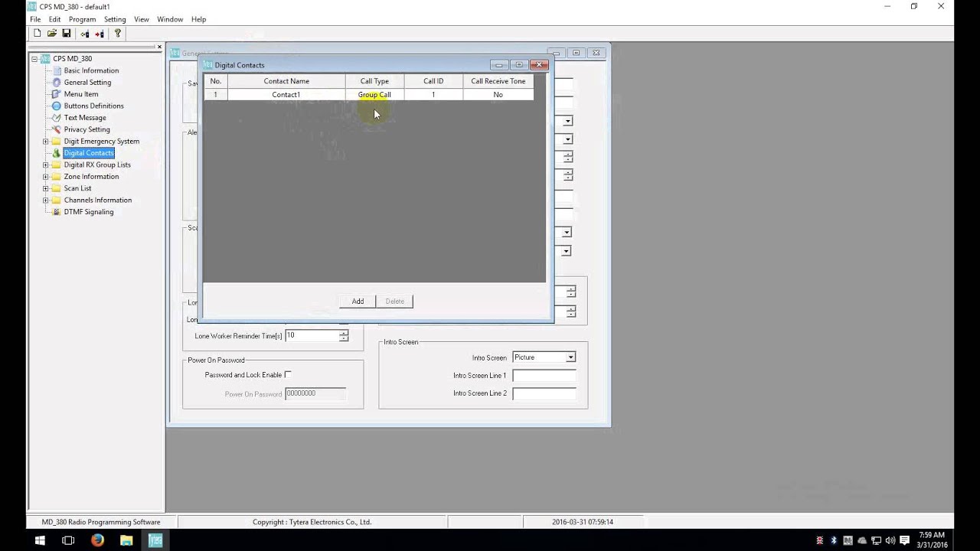Open the Program menu
980x551 pixels.
83,19
